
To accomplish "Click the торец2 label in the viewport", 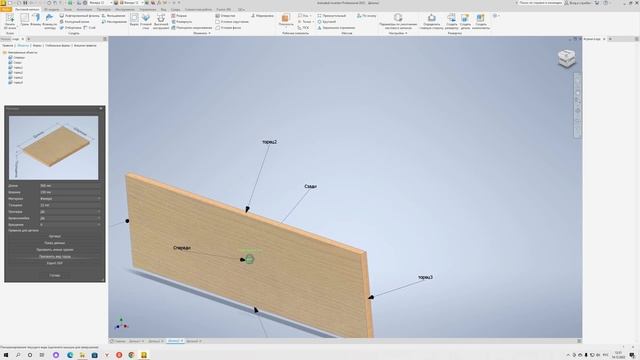I will [269, 142].
